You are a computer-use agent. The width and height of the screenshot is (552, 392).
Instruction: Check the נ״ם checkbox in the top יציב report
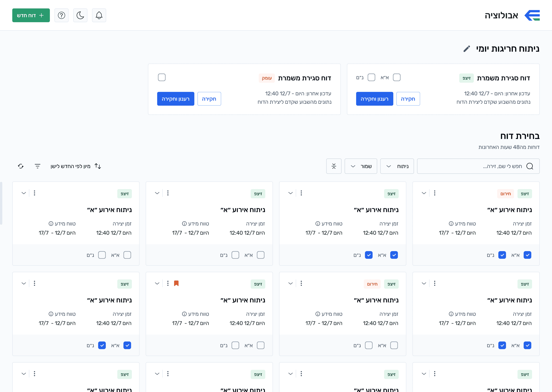pyautogui.click(x=371, y=78)
